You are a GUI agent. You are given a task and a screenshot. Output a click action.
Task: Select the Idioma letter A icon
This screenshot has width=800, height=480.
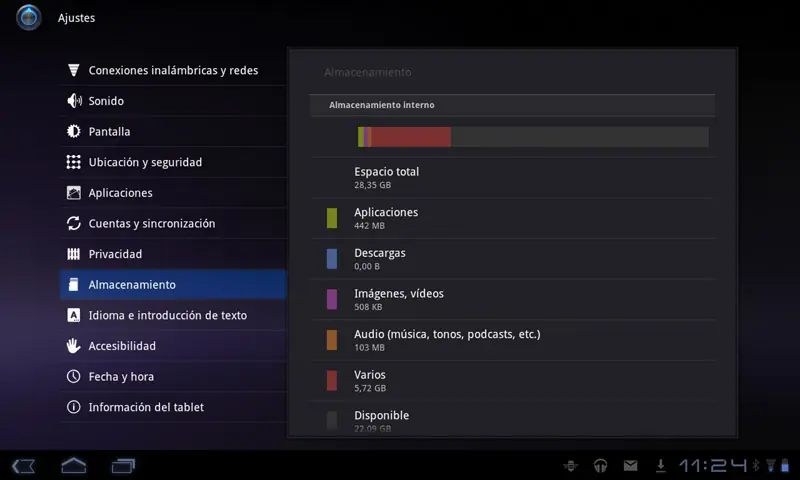click(x=73, y=315)
